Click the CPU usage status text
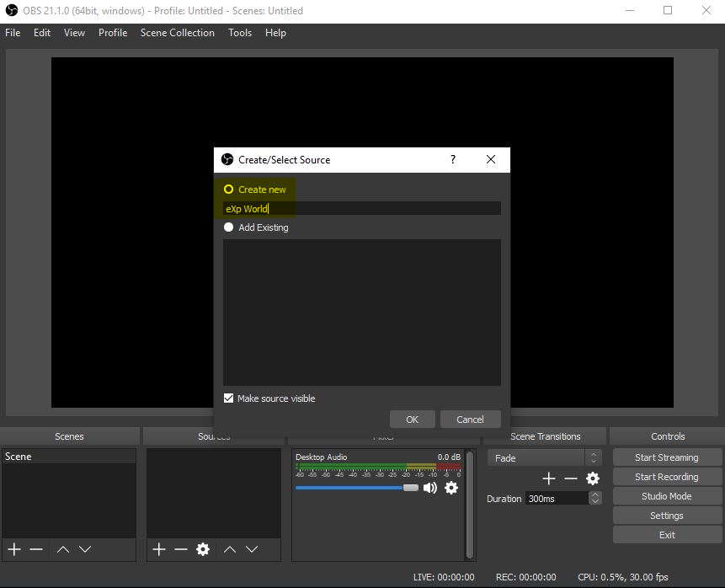 coord(623,577)
